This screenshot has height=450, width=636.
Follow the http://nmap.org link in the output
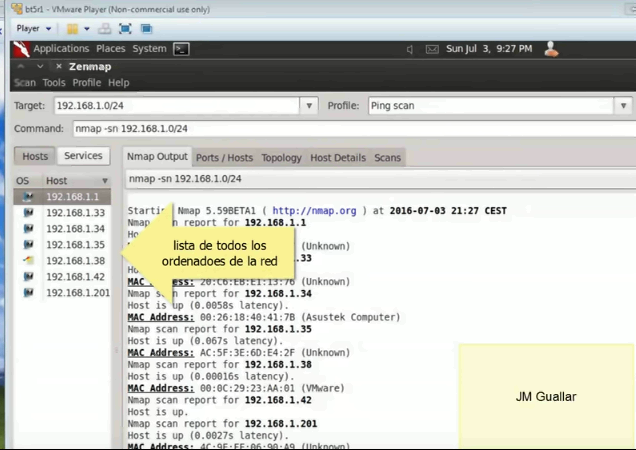[x=314, y=211]
